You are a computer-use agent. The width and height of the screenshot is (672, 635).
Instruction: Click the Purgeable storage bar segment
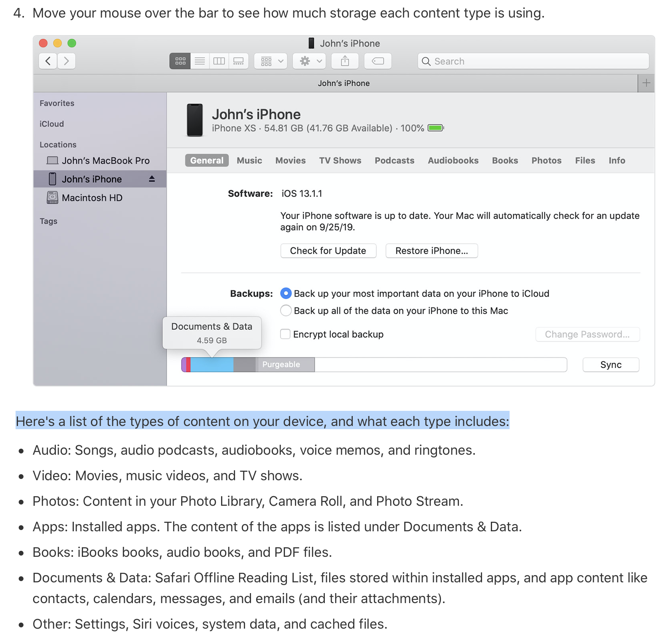[285, 365]
